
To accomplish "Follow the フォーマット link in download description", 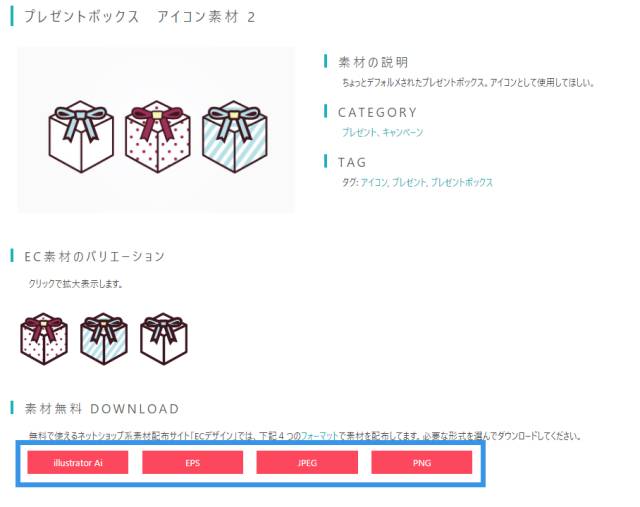I will pyautogui.click(x=320, y=436).
